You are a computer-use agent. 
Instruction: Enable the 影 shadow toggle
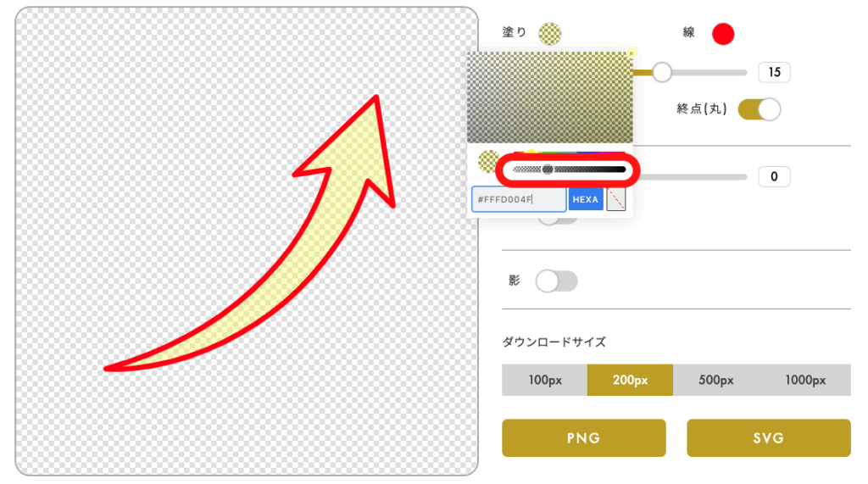pos(556,281)
